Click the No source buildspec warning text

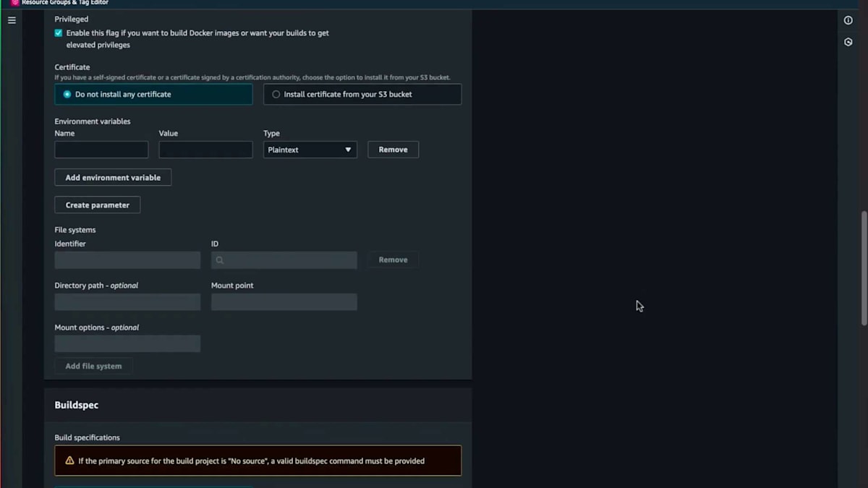(252, 461)
